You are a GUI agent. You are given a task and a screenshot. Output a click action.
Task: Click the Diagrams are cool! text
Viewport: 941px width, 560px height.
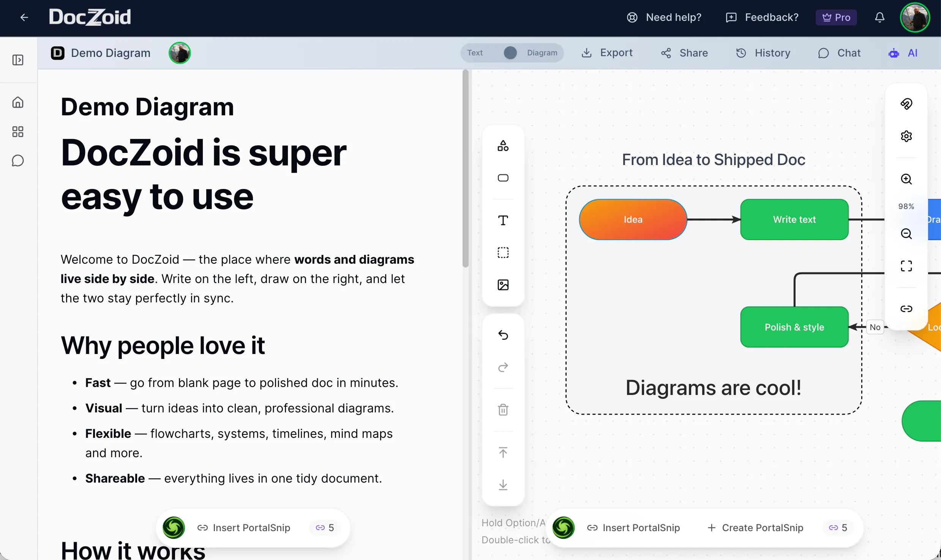click(714, 388)
